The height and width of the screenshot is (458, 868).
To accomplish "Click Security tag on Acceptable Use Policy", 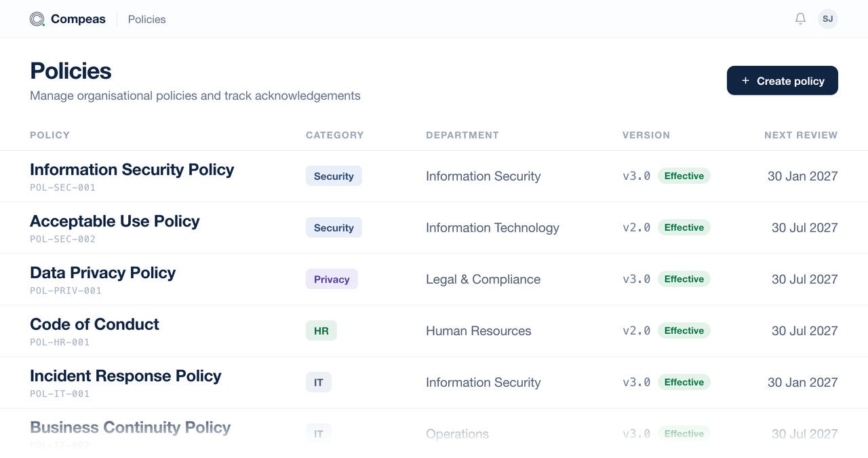I will coord(334,227).
